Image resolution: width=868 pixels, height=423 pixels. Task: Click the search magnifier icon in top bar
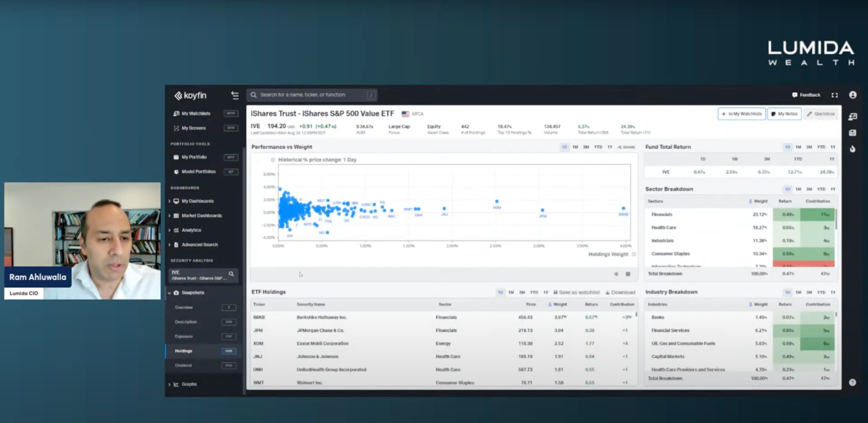click(x=253, y=95)
